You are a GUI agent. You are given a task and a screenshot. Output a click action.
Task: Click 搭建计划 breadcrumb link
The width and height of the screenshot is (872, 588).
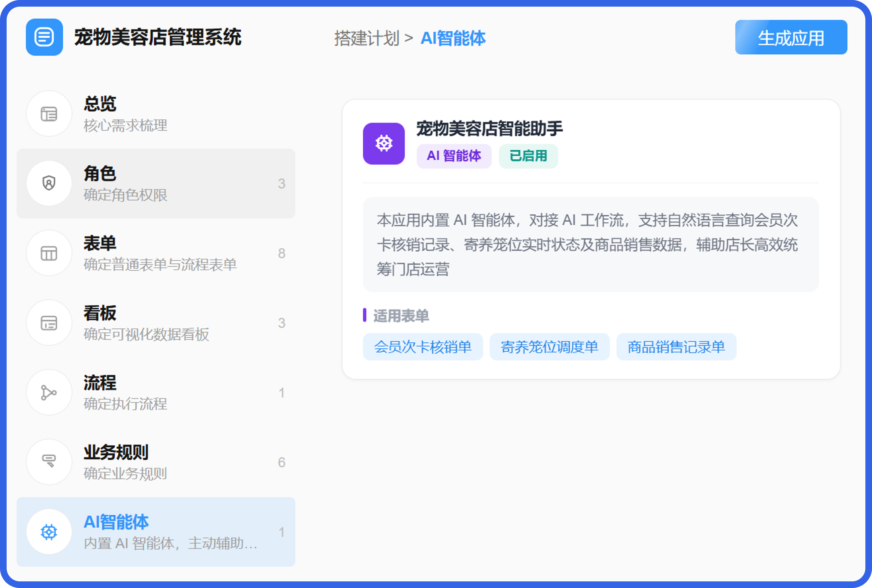coord(367,38)
